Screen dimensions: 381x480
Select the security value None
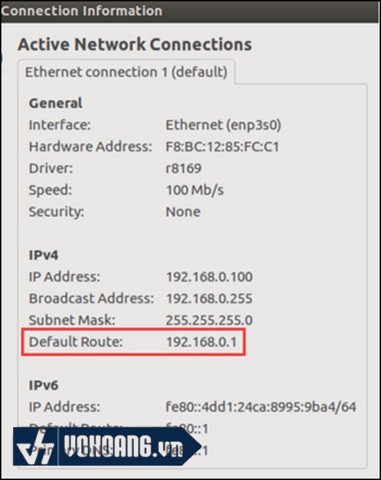pos(183,212)
